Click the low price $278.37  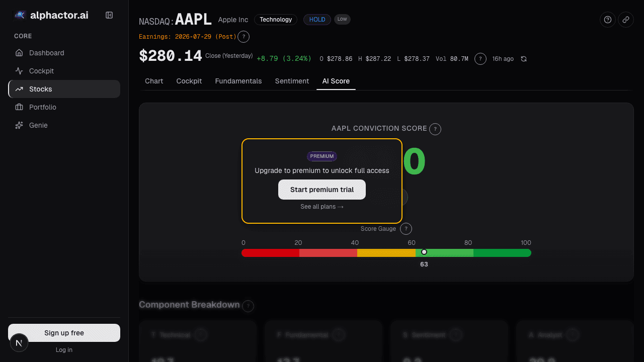coord(417,59)
